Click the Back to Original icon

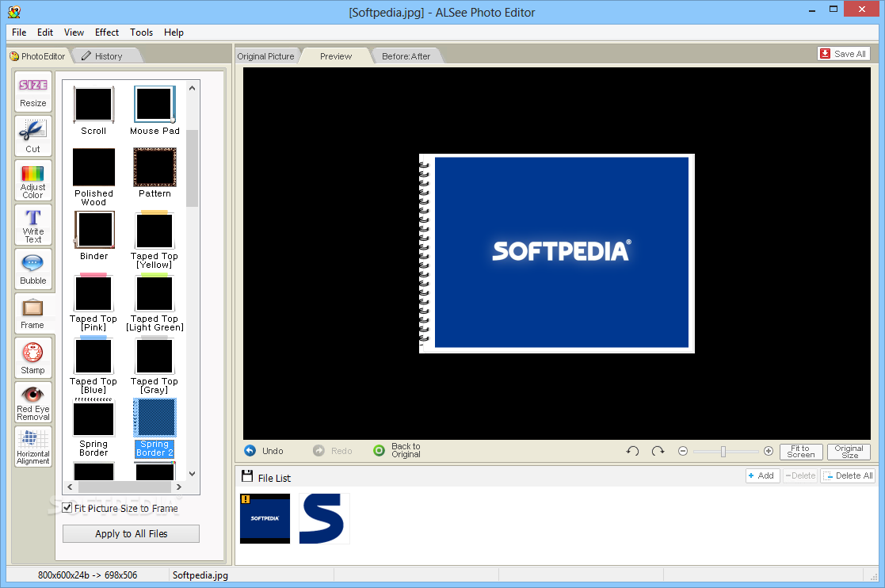380,450
